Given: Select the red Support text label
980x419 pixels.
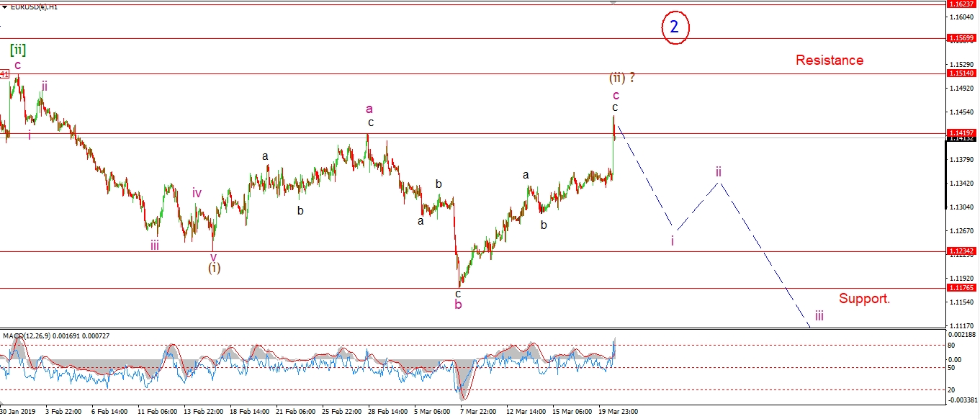Looking at the screenshot, I should [864, 298].
